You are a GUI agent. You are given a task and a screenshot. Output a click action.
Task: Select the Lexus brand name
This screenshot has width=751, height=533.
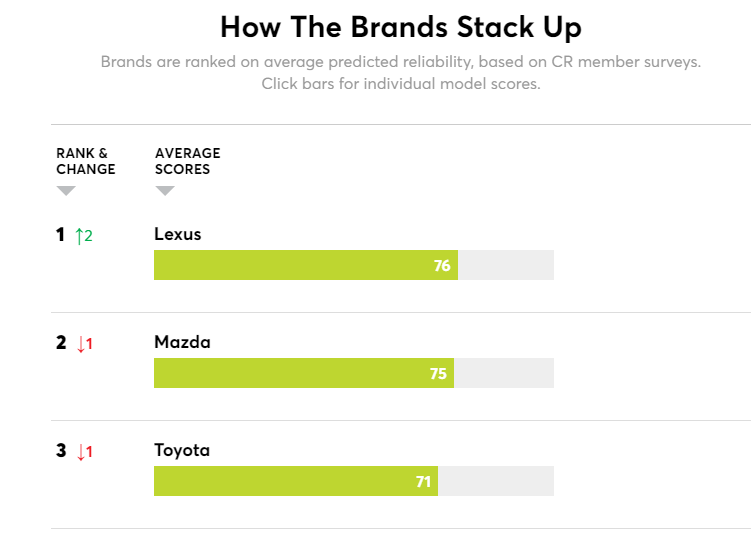click(x=178, y=234)
